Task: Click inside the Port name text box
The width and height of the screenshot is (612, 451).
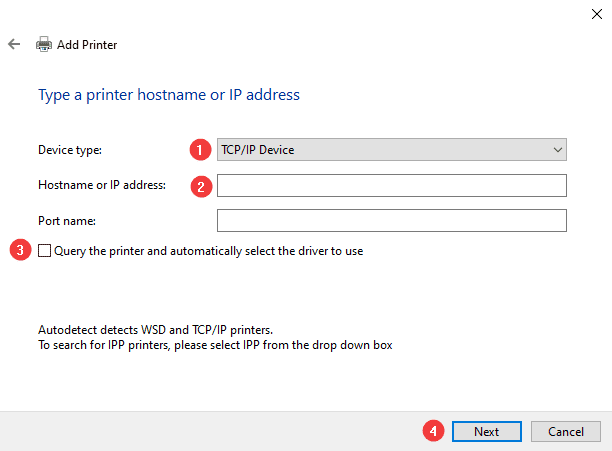Action: click(391, 220)
